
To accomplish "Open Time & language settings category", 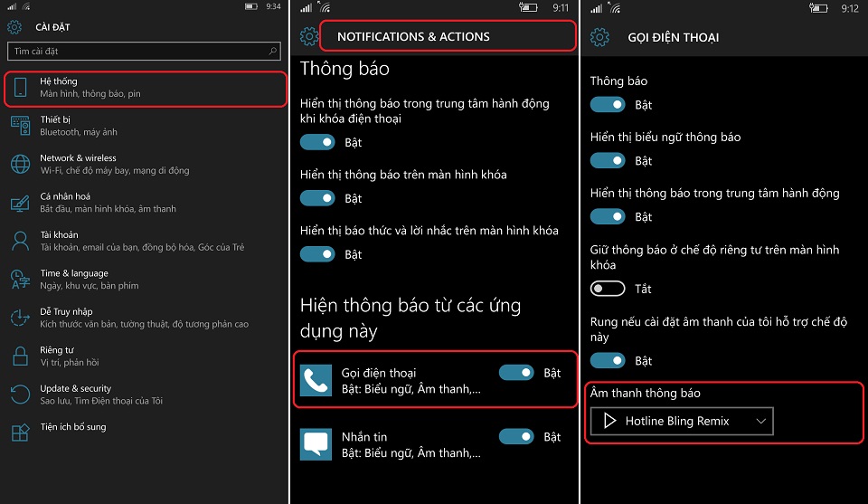I will pyautogui.click(x=145, y=279).
